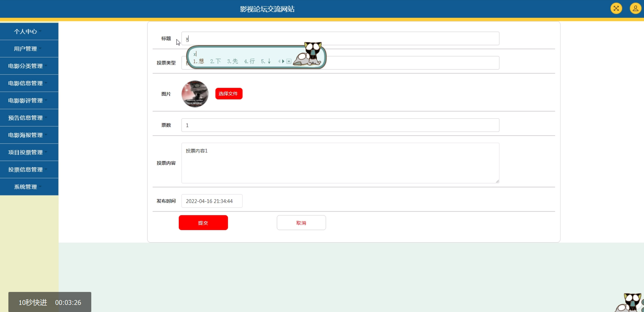The image size is (644, 312).
Task: Click the 发布时间 date field
Action: [212, 201]
